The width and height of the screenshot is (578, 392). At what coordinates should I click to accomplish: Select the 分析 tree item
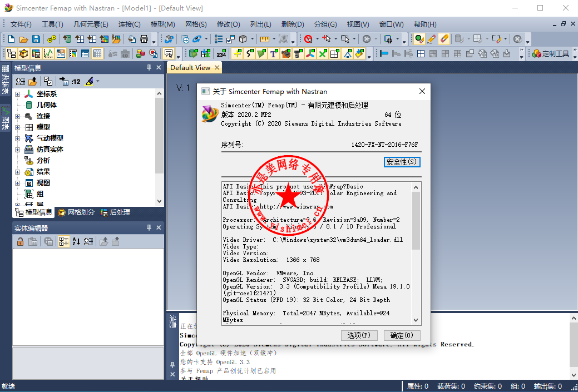pyautogui.click(x=43, y=161)
